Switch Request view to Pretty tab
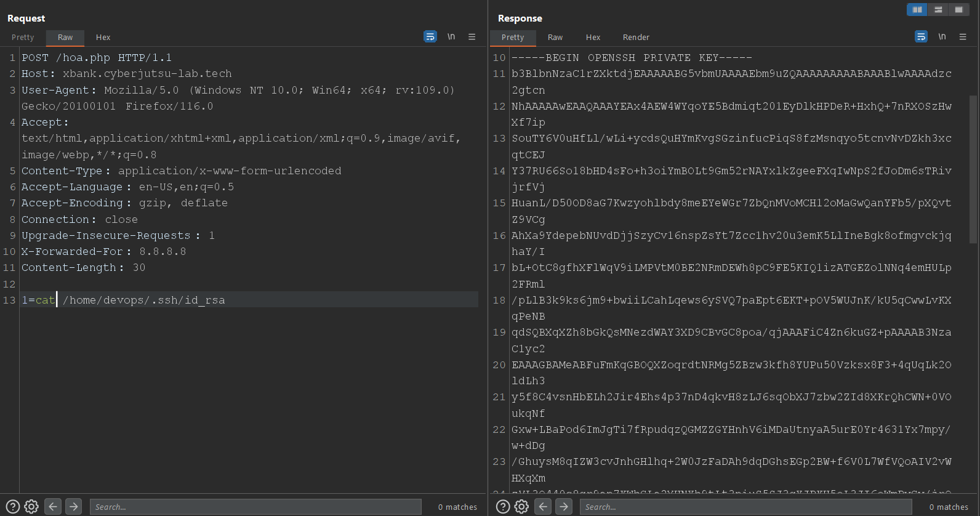This screenshot has height=516, width=980. coord(23,38)
